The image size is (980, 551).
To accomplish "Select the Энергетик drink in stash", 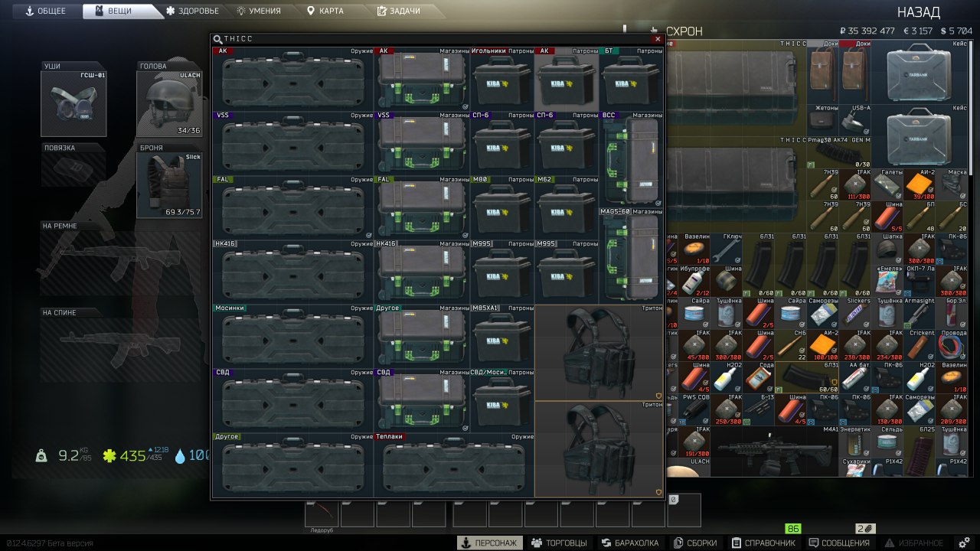I will [x=855, y=442].
